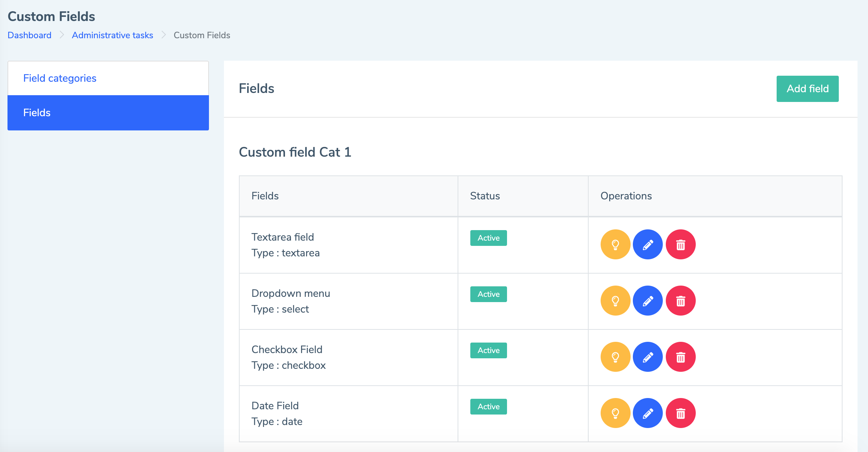Toggle status lightbulb for Date Field

click(615, 413)
